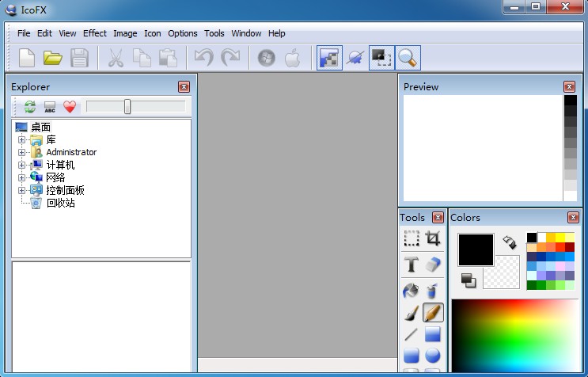This screenshot has height=377, width=588.
Task: Select the 计算机 tree item
Action: click(x=60, y=165)
